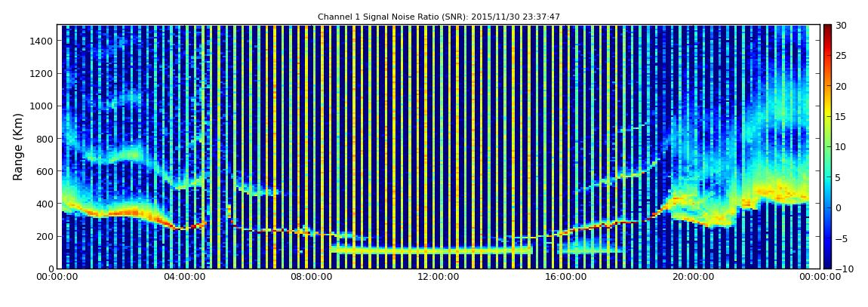Click the 1400 tick label on range axis

[42, 41]
